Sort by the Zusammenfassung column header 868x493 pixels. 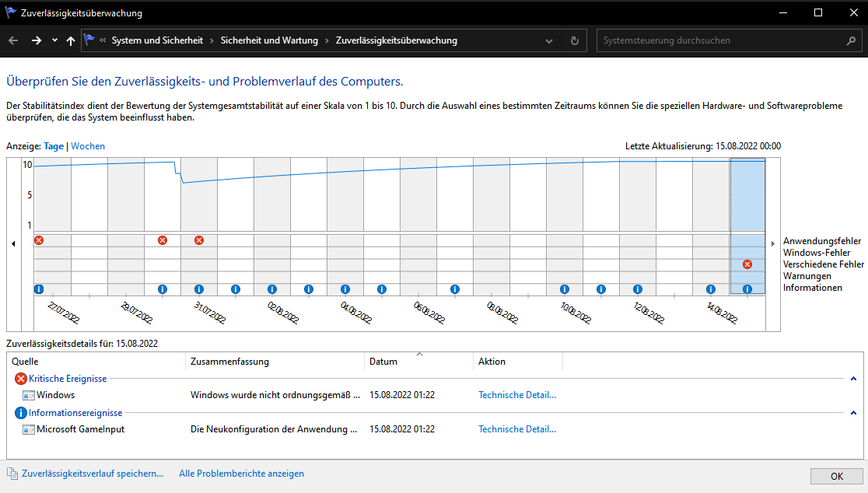pos(275,362)
